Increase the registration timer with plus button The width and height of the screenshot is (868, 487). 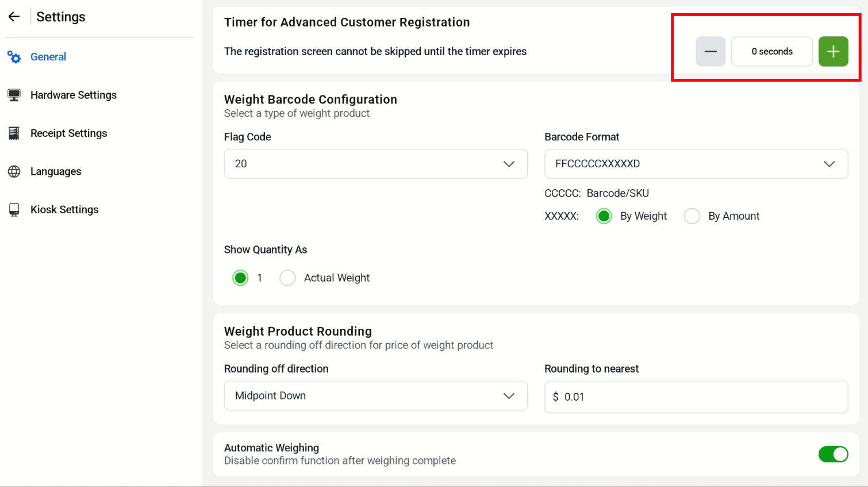833,51
